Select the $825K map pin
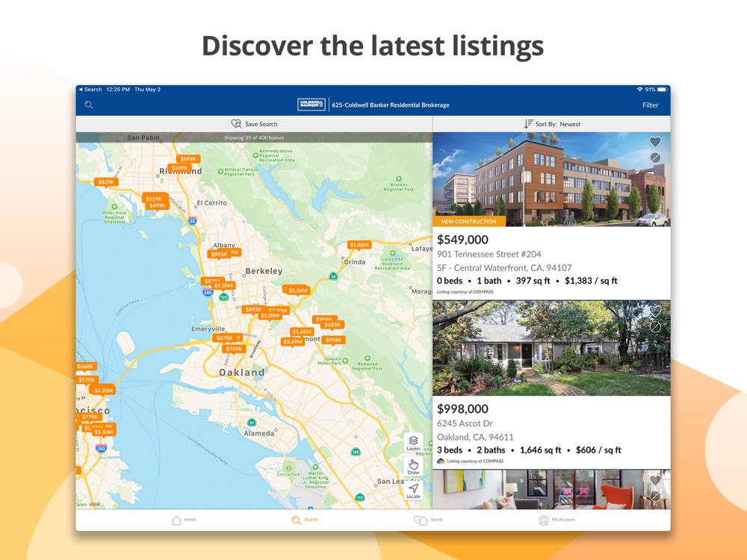 pos(106,182)
